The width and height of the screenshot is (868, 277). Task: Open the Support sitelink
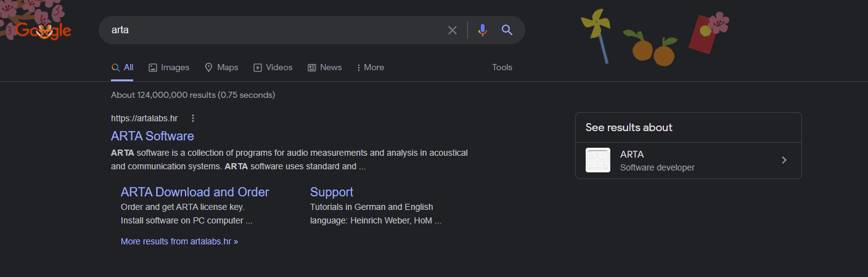click(x=332, y=192)
